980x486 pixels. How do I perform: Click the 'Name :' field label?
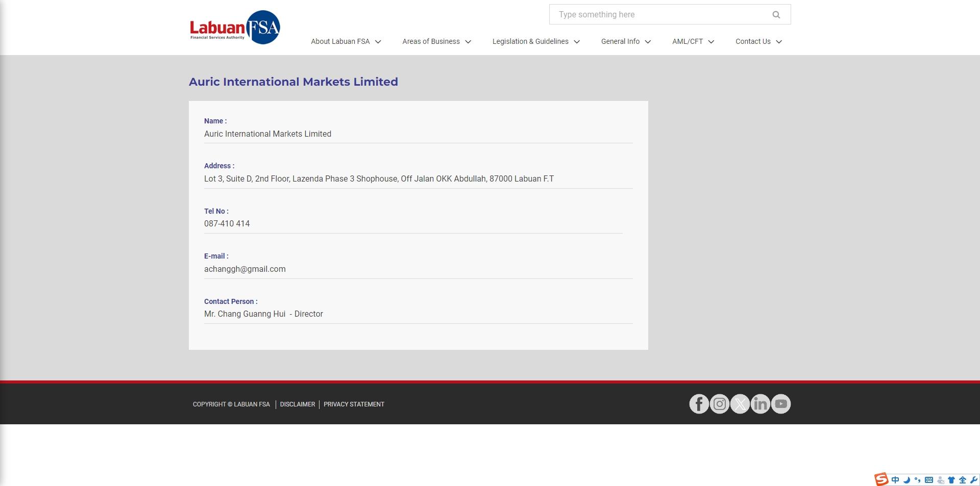pos(215,121)
